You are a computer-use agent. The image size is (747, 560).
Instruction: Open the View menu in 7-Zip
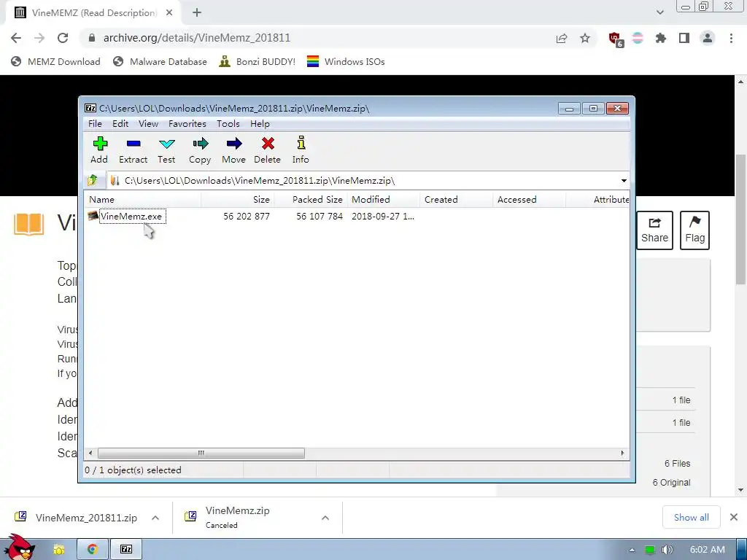pos(148,124)
